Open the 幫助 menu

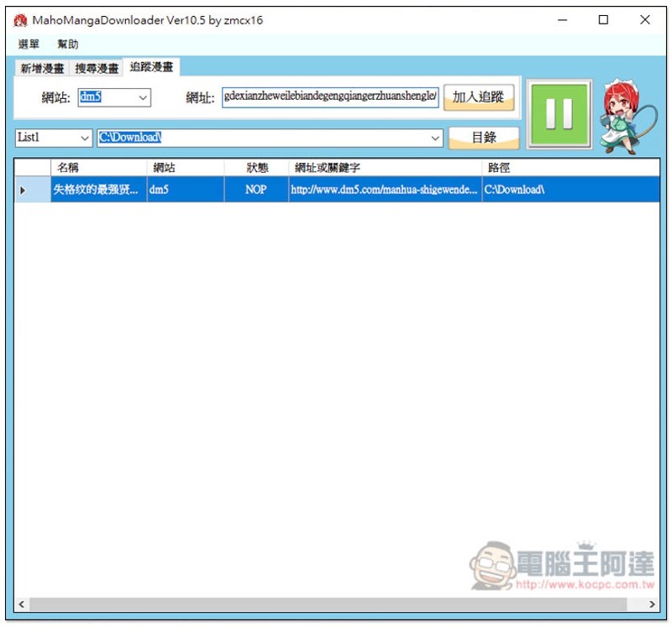pos(68,44)
